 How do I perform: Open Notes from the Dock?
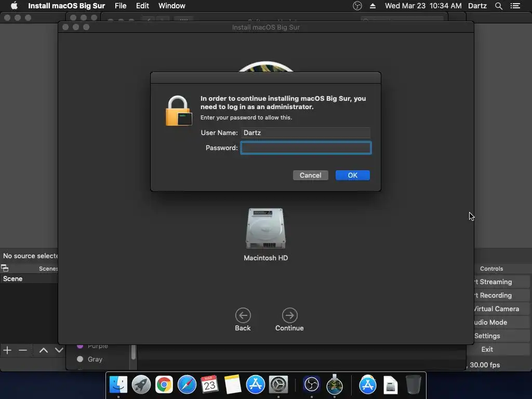(233, 385)
